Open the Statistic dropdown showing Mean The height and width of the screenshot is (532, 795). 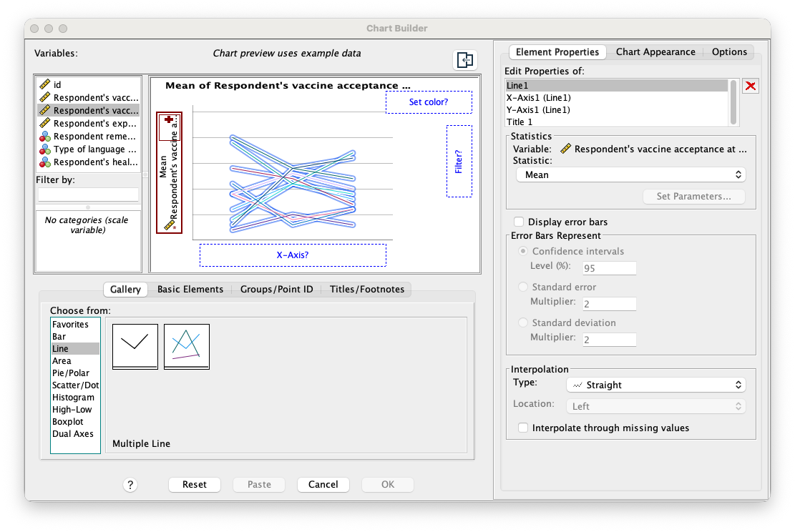630,174
